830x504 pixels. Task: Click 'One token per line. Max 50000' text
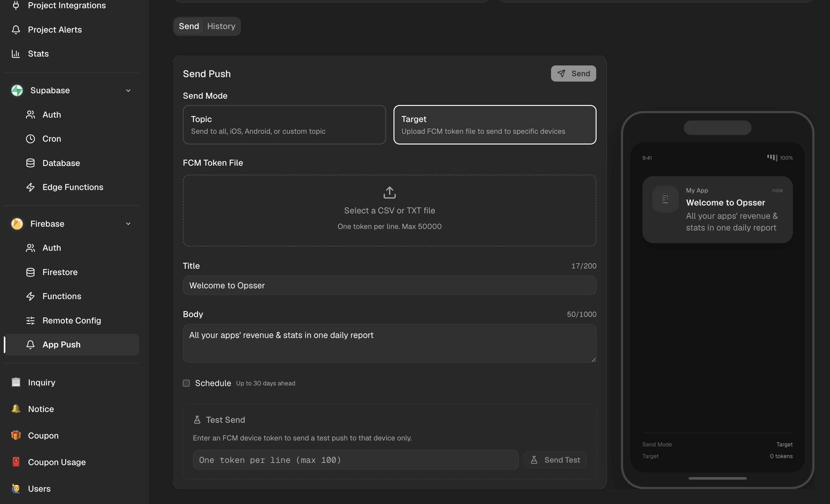pos(389,226)
